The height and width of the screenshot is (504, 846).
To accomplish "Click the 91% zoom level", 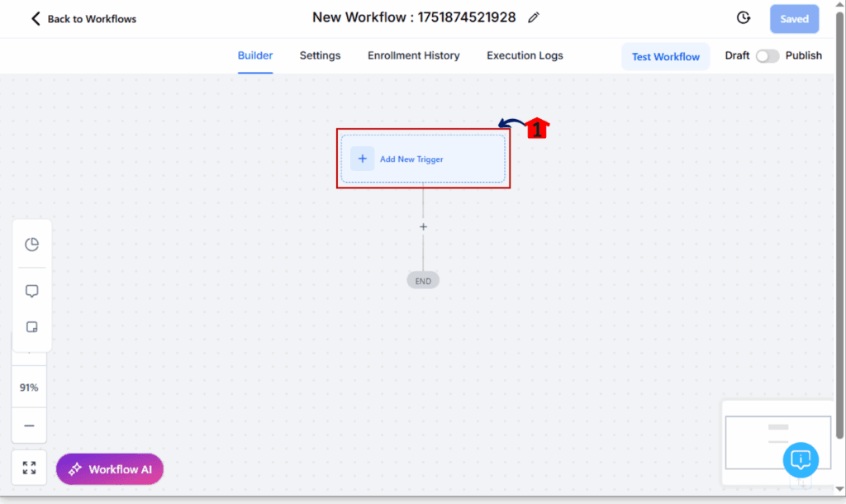I will click(x=29, y=388).
